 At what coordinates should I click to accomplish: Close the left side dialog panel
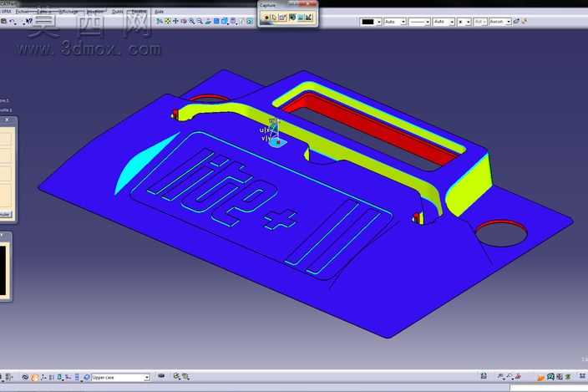click(x=8, y=120)
